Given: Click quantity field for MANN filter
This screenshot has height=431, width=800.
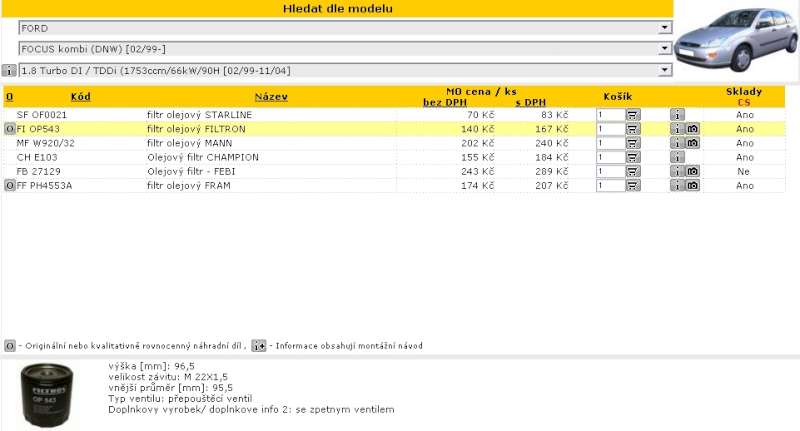Looking at the screenshot, I should click(610, 143).
